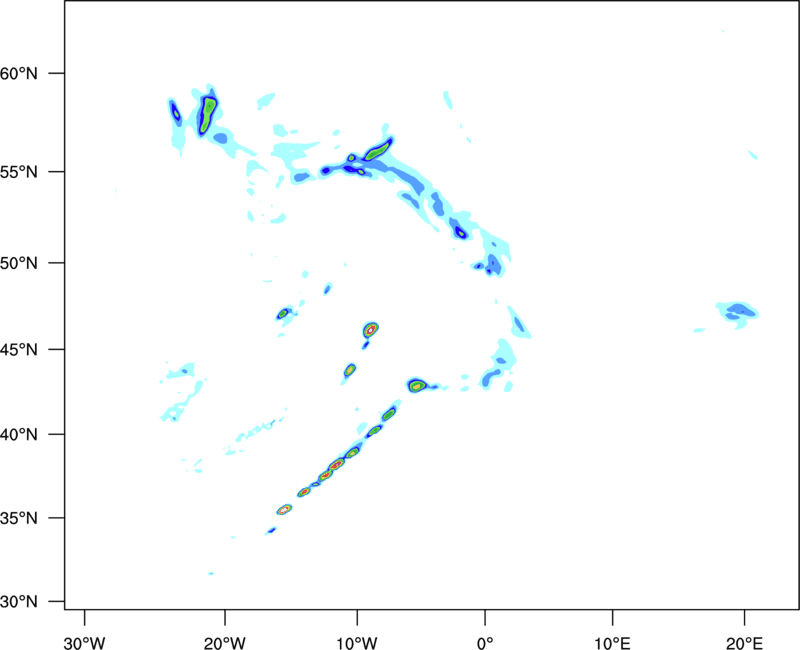Click the 10°W longitude label
The width and height of the screenshot is (800, 650).
click(357, 643)
